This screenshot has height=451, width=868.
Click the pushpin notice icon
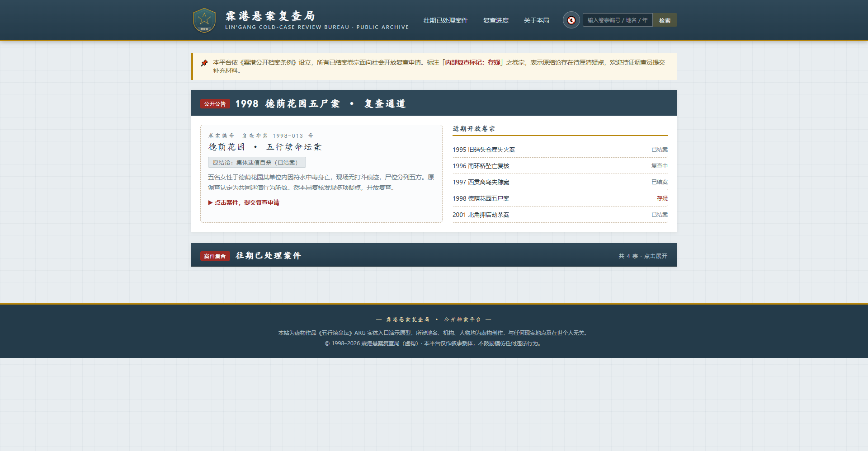point(204,63)
